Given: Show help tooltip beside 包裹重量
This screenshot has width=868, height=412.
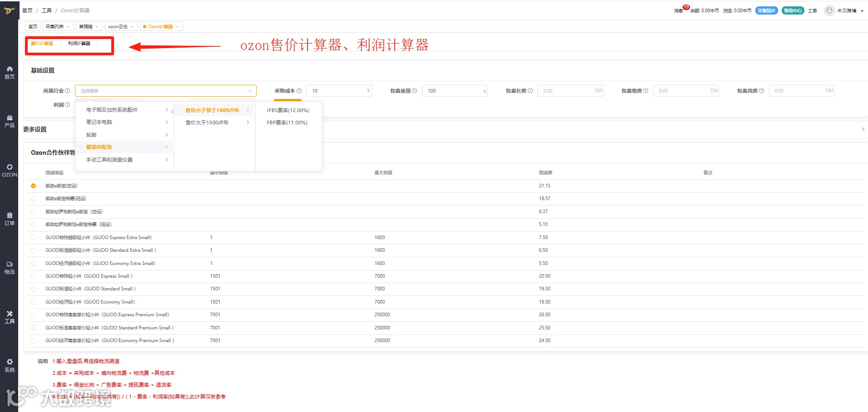Looking at the screenshot, I should [x=414, y=91].
